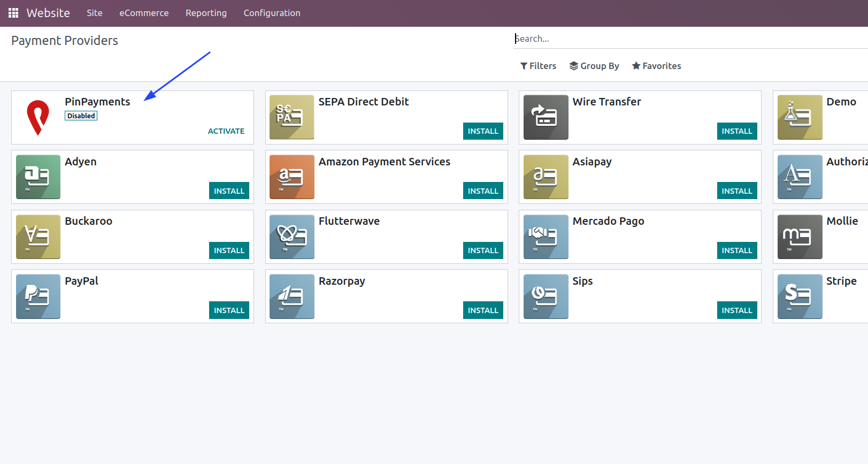
Task: Open the PayPal card title
Action: (82, 281)
